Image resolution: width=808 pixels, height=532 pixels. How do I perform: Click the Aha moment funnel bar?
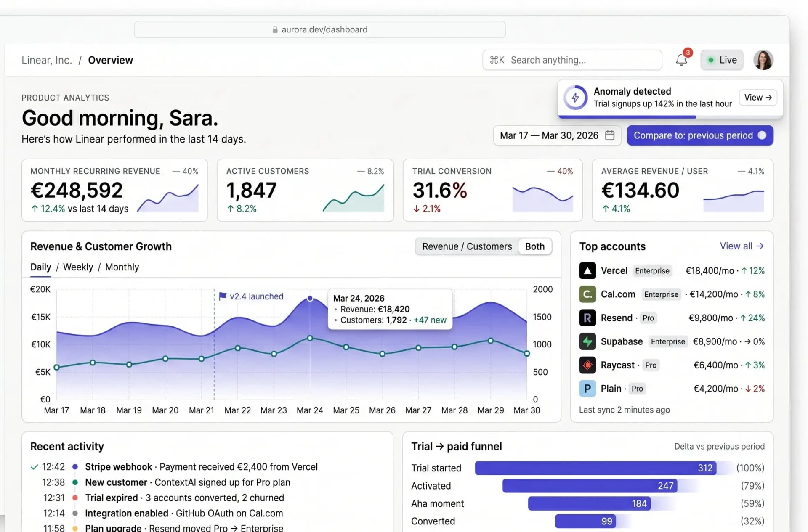coord(590,503)
